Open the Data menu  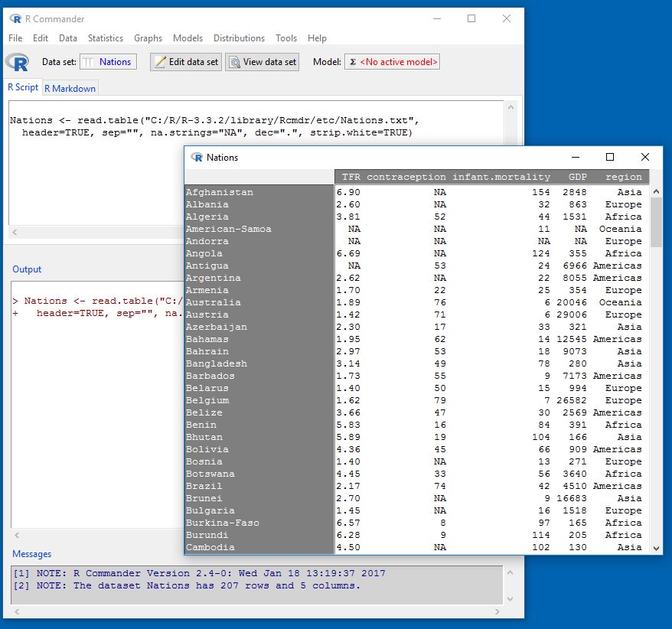coord(68,38)
